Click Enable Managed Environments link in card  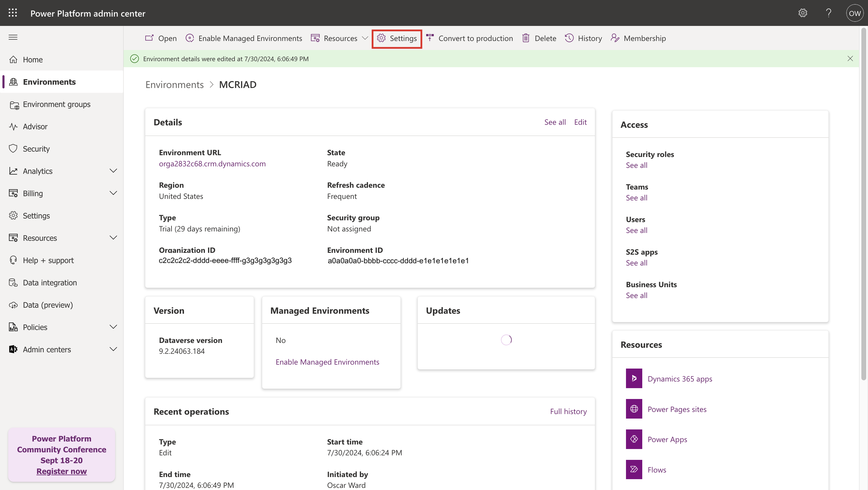pos(327,362)
